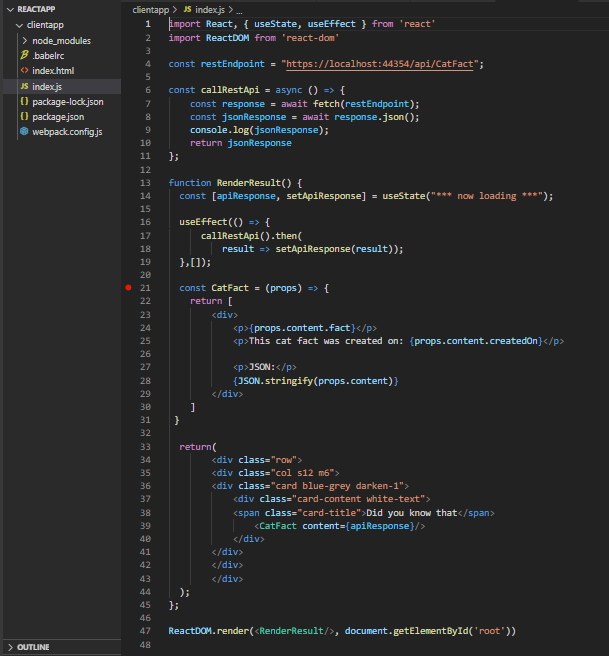Screen dimensions: 609x656
Task: Collapse the clientapp folder
Action: pyautogui.click(x=17, y=25)
